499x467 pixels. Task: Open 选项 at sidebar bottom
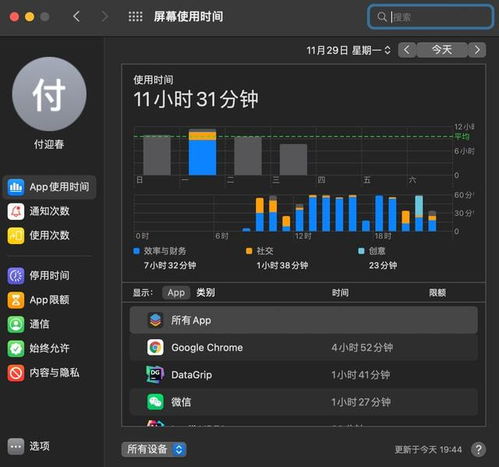(29, 446)
